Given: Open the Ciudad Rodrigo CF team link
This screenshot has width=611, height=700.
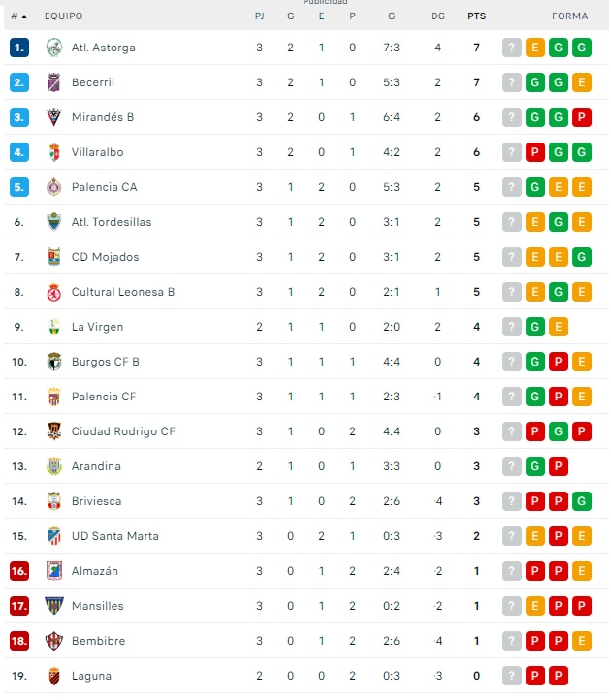Looking at the screenshot, I should [x=123, y=431].
